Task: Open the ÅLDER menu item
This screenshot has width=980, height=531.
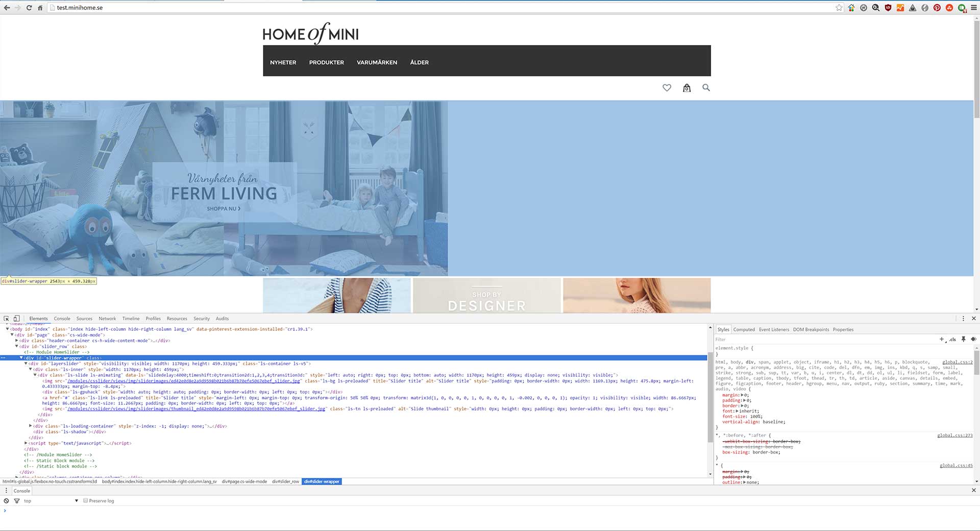Action: (419, 62)
